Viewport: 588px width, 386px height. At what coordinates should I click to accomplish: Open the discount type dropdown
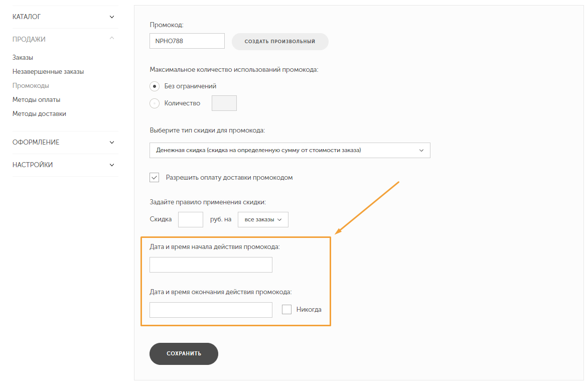tap(289, 150)
